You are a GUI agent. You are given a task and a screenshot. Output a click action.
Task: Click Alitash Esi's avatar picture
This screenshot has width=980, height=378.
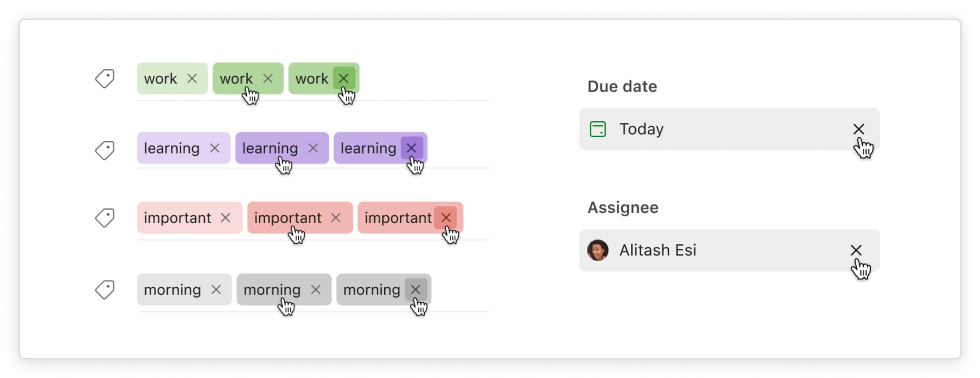tap(597, 250)
